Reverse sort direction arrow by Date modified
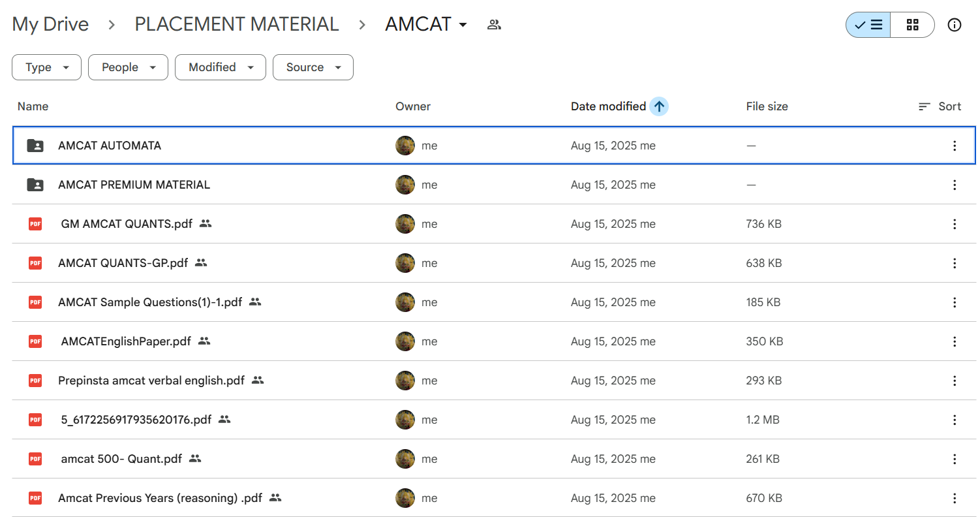 (x=659, y=106)
